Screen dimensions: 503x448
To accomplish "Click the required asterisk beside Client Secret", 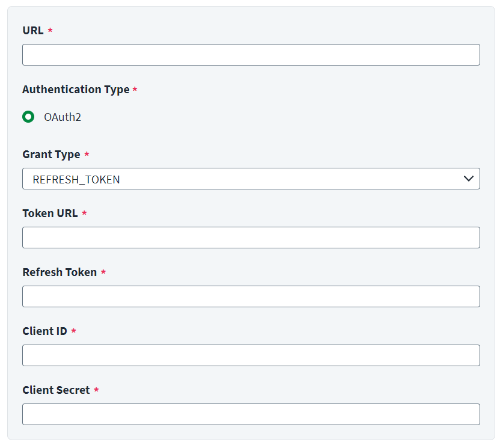I will (x=96, y=390).
